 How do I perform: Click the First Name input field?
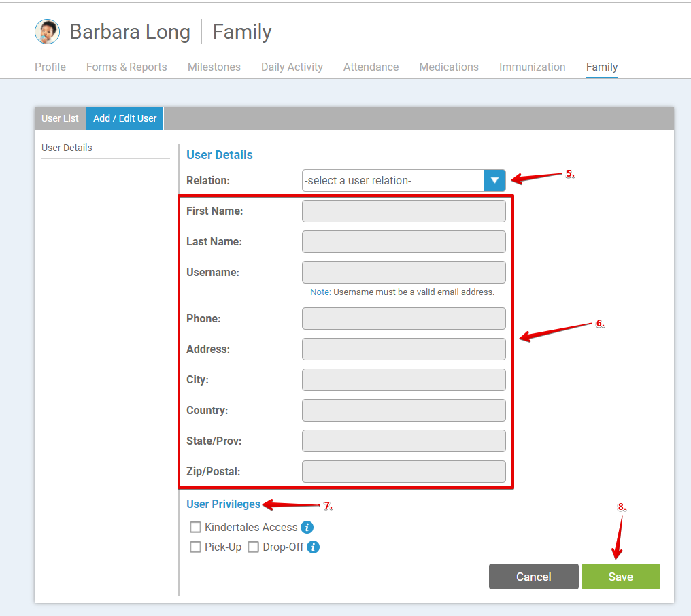[x=403, y=211]
